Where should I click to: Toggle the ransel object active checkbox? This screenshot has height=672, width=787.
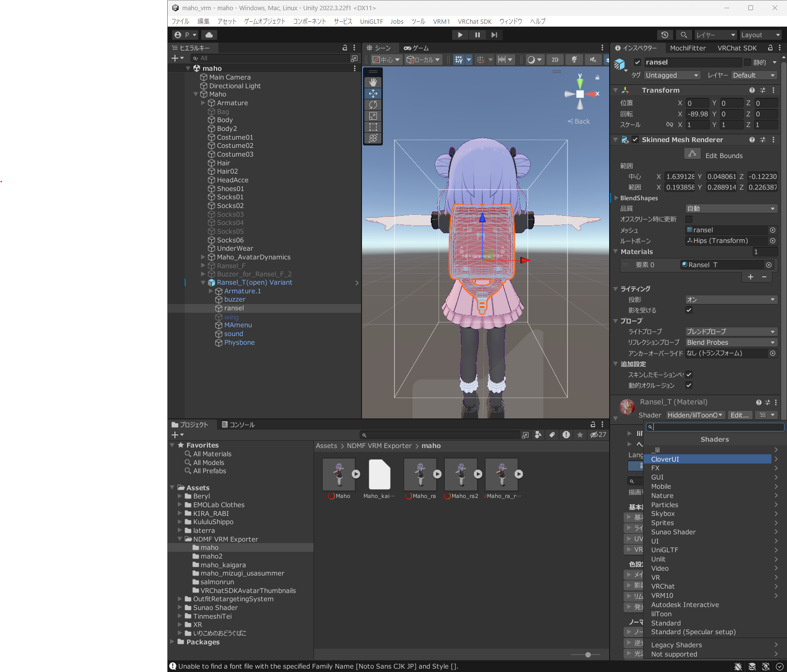637,63
